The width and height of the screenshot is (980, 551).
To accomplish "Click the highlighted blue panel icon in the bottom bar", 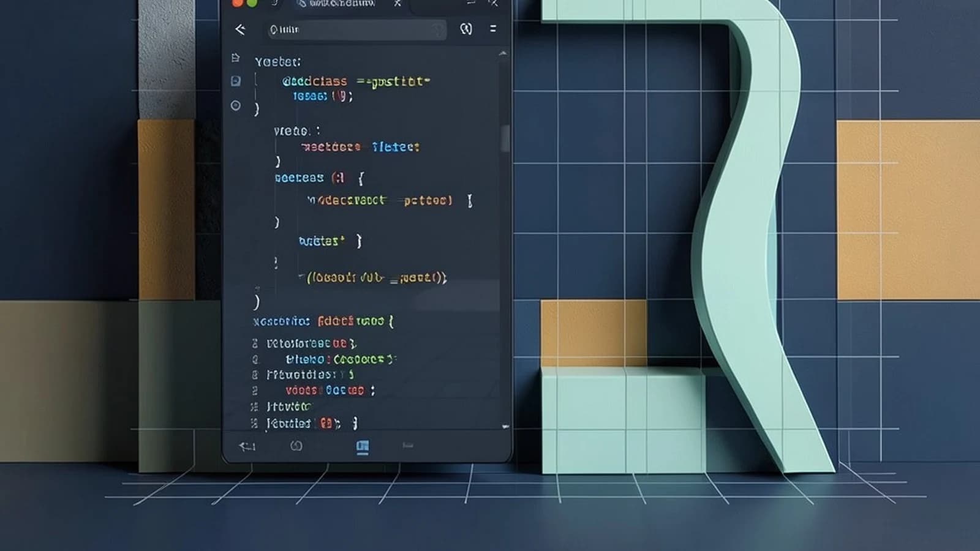I will [x=363, y=448].
